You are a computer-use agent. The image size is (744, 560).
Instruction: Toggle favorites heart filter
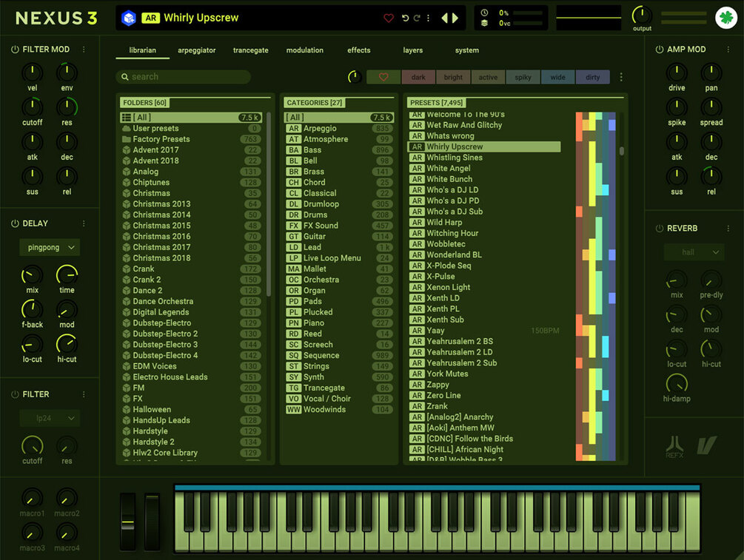(383, 77)
